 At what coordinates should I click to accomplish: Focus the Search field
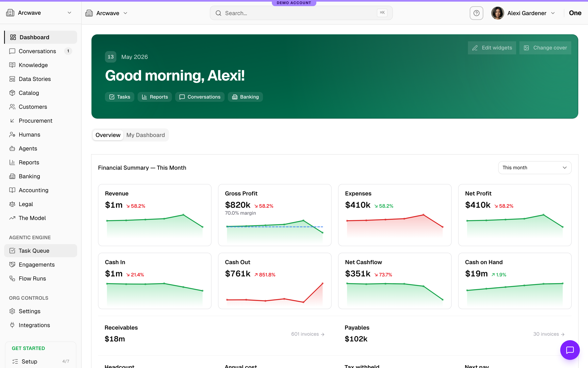pyautogui.click(x=301, y=13)
